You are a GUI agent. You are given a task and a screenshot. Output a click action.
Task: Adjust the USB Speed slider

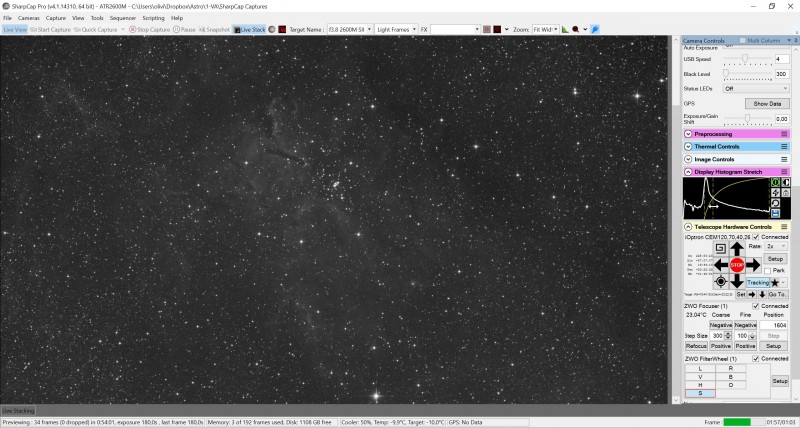click(x=747, y=59)
